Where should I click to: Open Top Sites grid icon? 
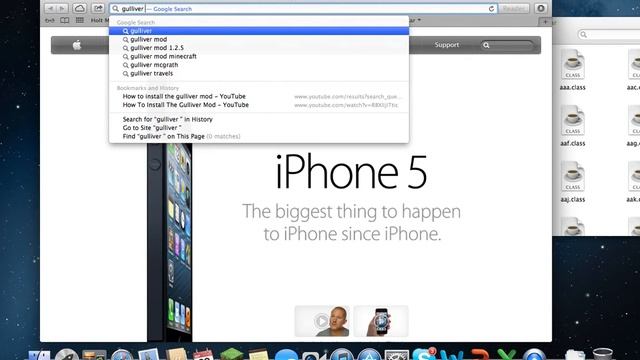click(x=80, y=20)
